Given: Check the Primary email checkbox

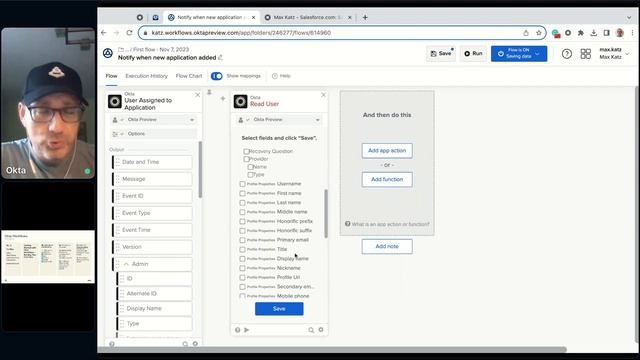Looking at the screenshot, I should [x=242, y=240].
